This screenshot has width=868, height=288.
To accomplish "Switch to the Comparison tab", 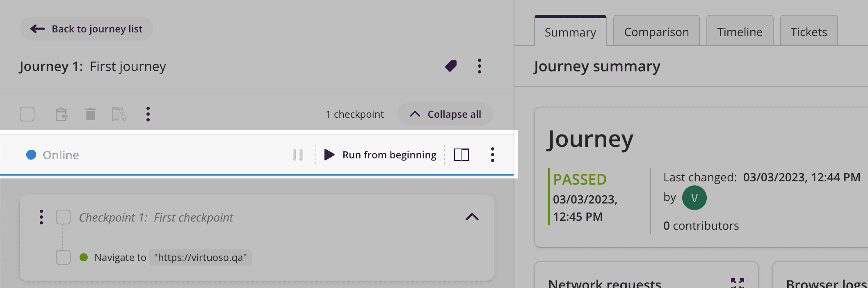I will [656, 31].
